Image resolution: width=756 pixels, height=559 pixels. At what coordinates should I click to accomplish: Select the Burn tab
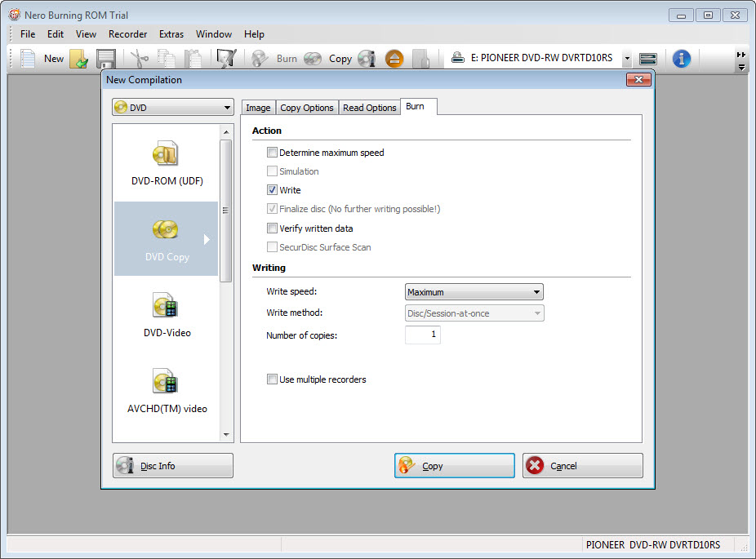pos(419,107)
